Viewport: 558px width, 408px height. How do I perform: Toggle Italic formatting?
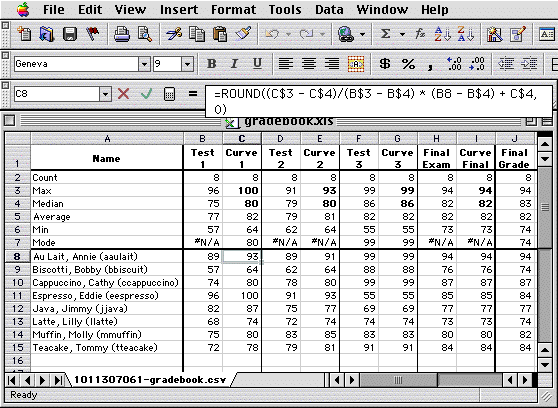pyautogui.click(x=234, y=64)
